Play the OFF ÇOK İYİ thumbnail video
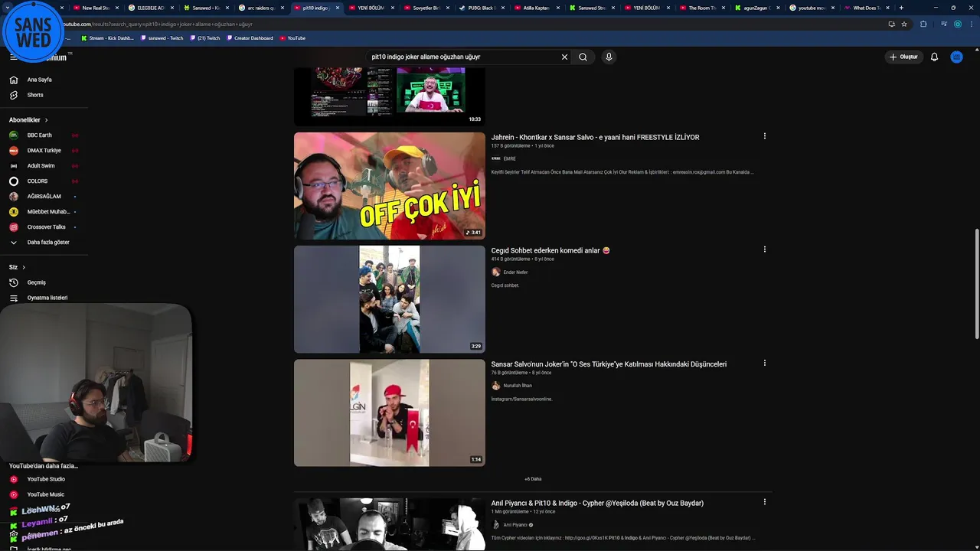 390,186
